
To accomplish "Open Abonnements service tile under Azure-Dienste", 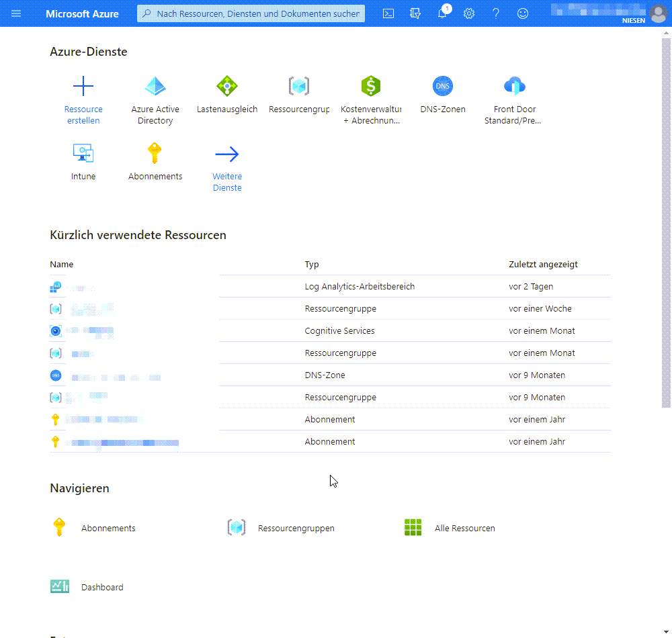I will 155,162.
